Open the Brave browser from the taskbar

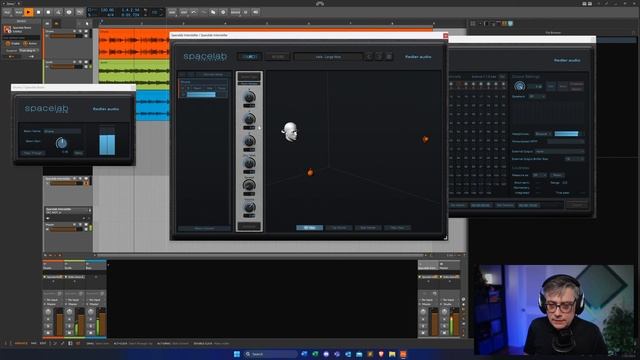pos(381,354)
